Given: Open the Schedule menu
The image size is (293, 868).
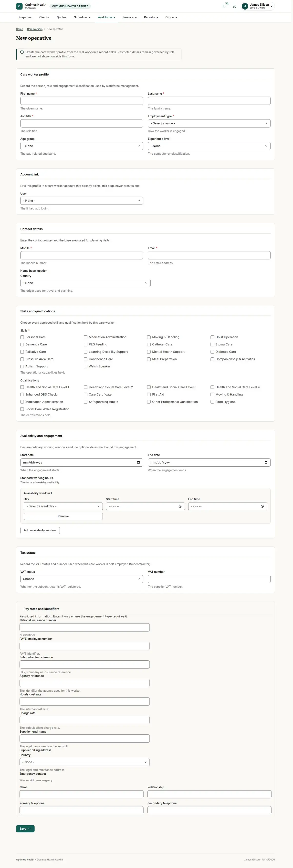Looking at the screenshot, I should click(82, 17).
